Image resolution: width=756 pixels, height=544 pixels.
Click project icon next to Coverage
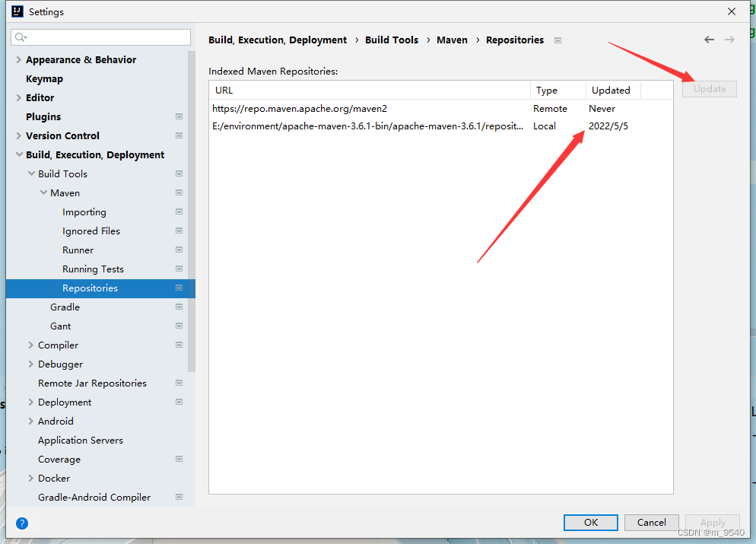179,459
